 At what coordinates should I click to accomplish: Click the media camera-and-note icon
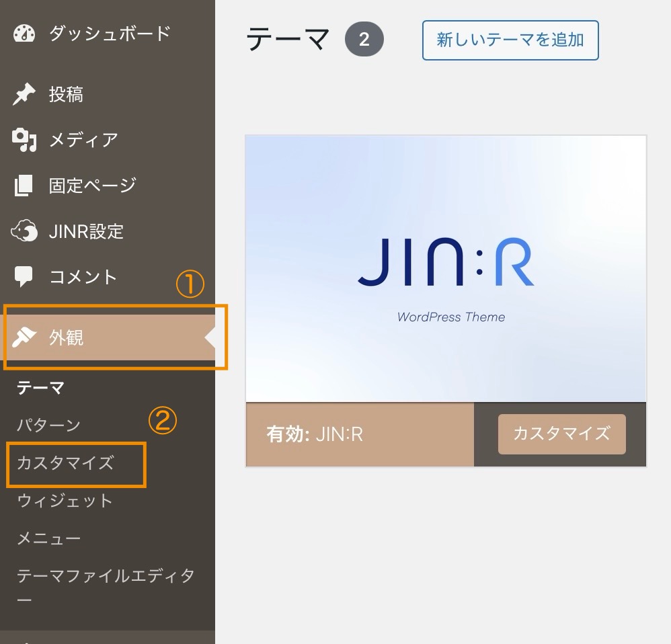click(24, 140)
